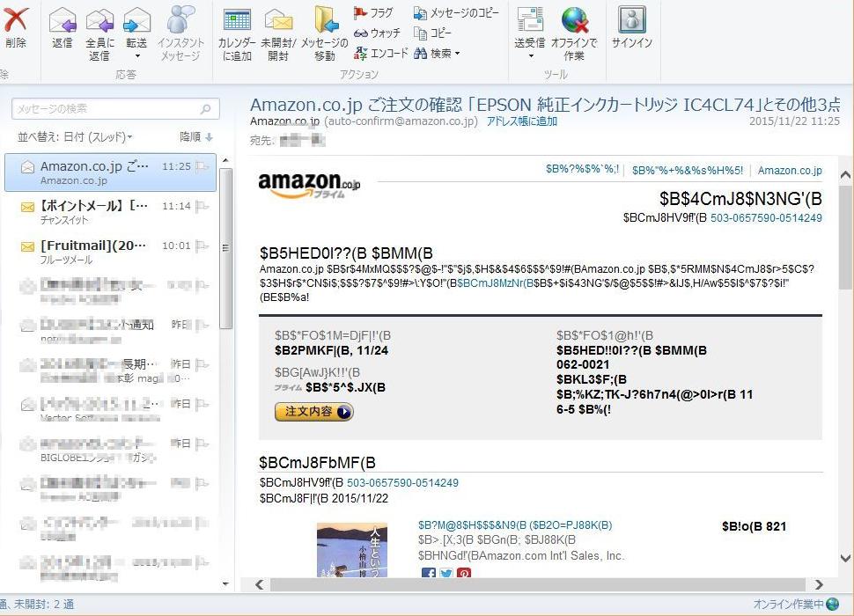Click Add to Calendar (カレンダーに追加) icon
The width and height of the screenshot is (854, 616).
point(237,20)
